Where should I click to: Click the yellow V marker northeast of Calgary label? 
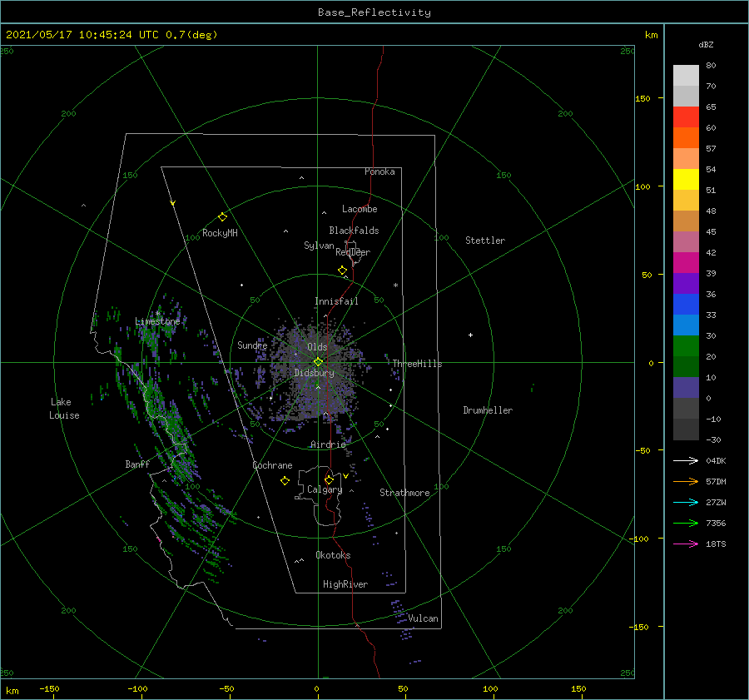(x=345, y=476)
